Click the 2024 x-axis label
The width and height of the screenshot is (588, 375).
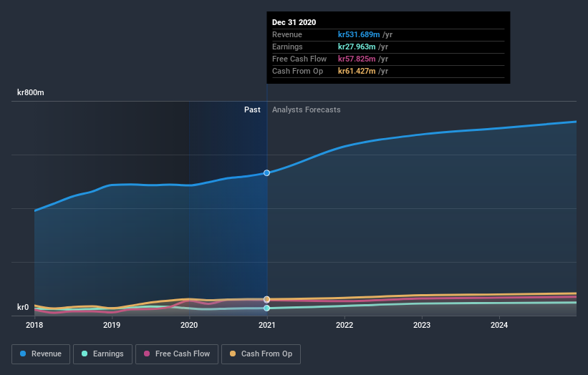[x=499, y=325]
